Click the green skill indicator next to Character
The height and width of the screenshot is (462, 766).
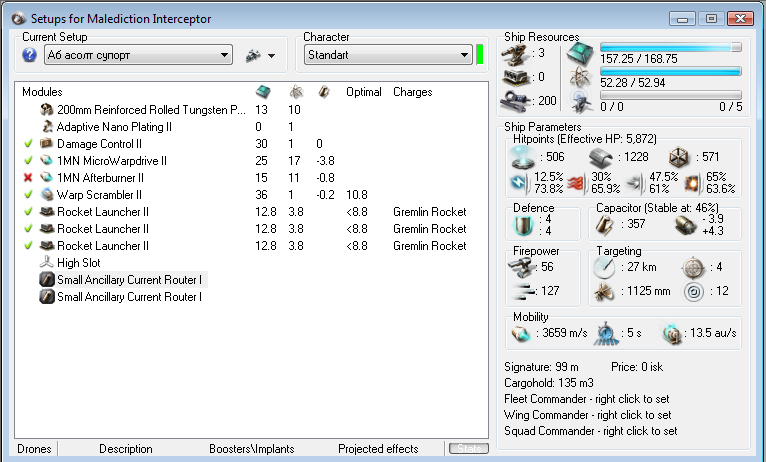[480, 55]
